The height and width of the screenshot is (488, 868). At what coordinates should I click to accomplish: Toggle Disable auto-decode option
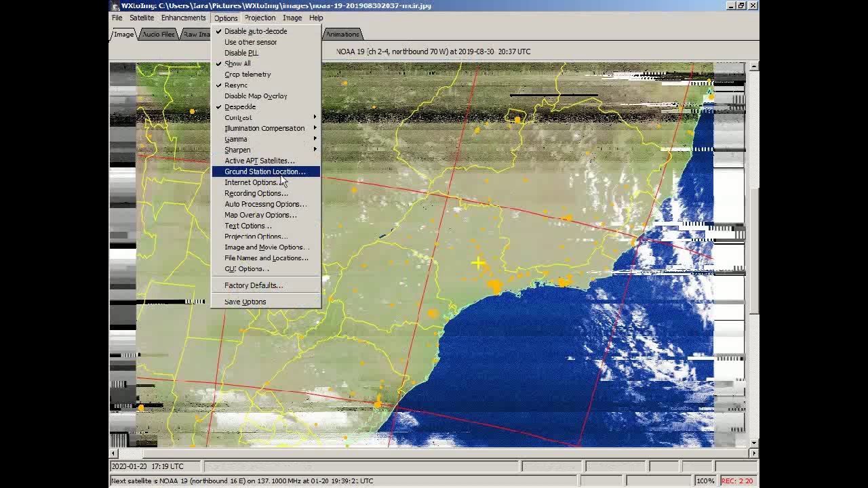(266, 31)
